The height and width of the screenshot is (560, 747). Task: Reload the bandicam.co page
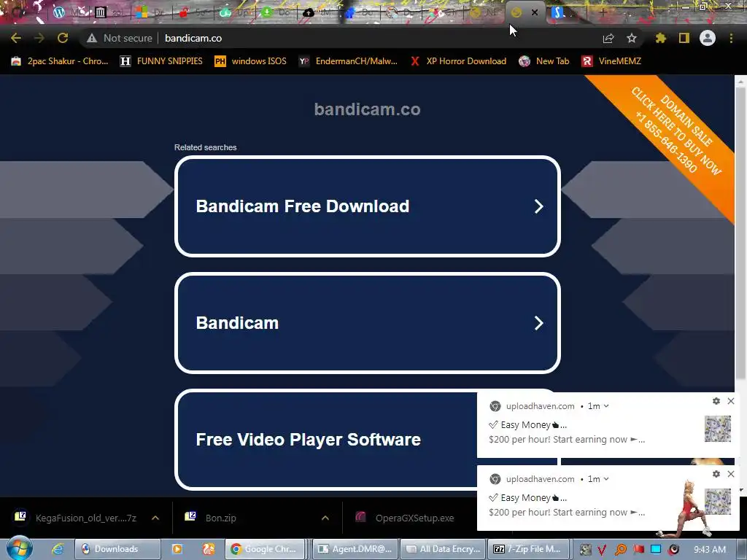(63, 38)
